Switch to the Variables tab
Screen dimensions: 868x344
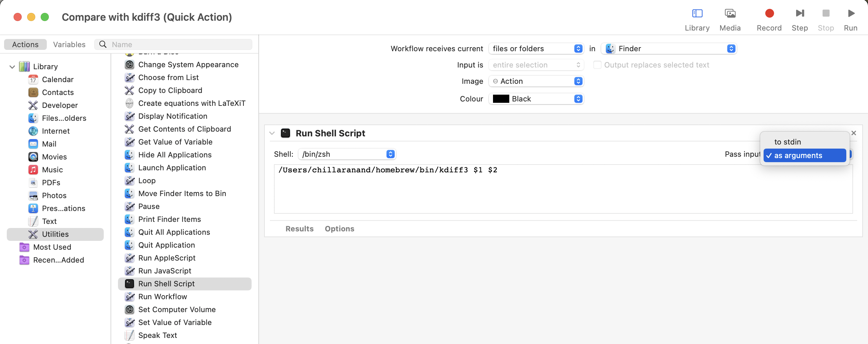coord(69,44)
